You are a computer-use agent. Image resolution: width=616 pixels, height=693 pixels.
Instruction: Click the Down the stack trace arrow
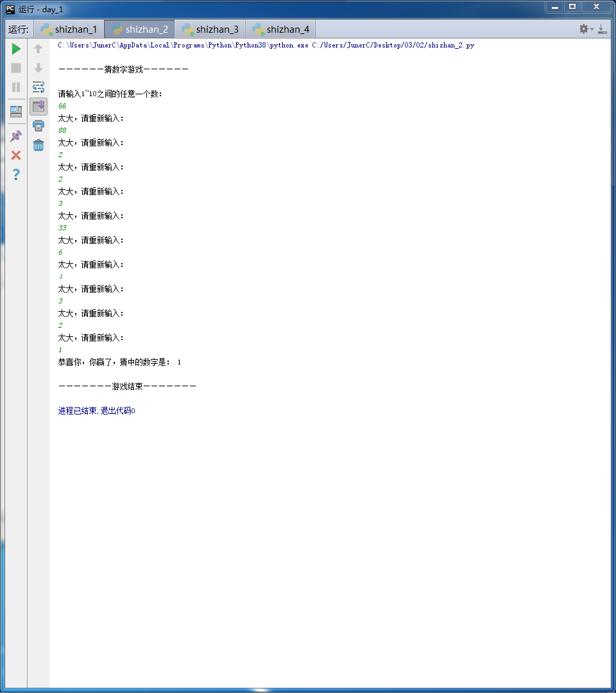coord(38,67)
